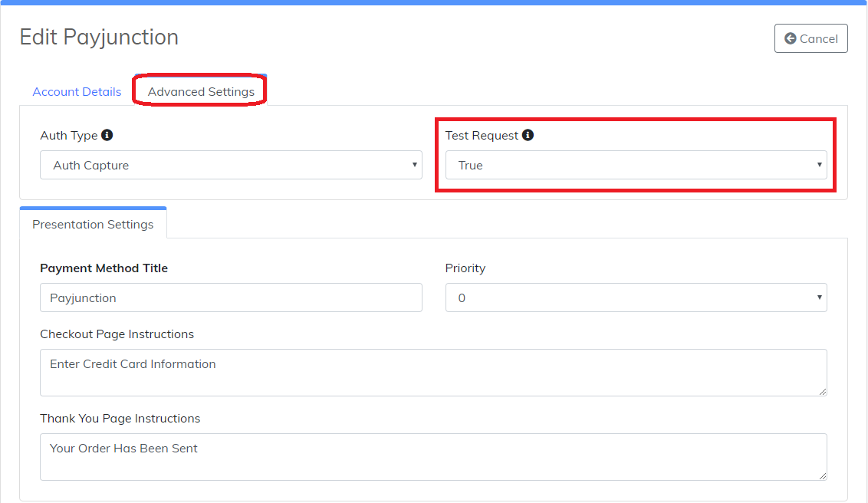The image size is (868, 503).
Task: Switch to the Account Details tab
Action: (x=77, y=92)
